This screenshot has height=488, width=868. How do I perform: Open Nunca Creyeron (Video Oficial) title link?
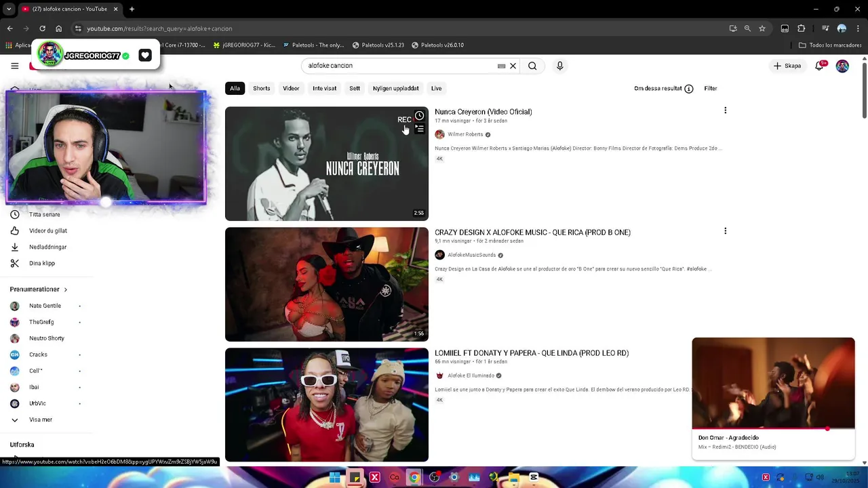[x=483, y=112]
